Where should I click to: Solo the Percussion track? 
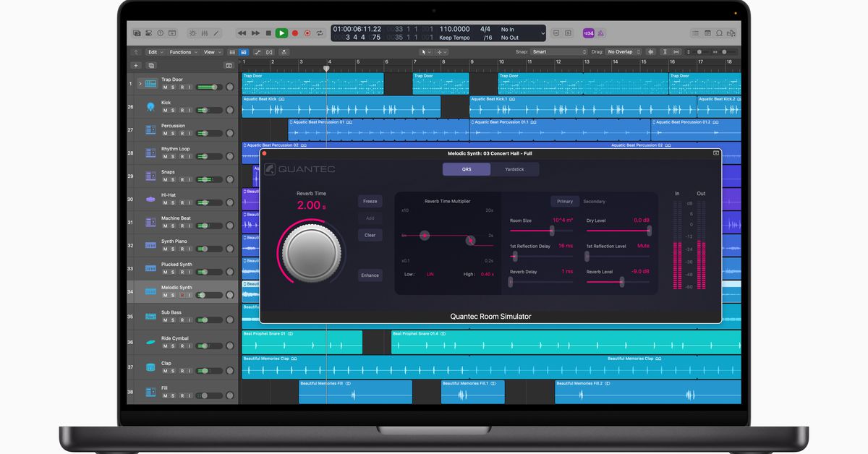(173, 133)
